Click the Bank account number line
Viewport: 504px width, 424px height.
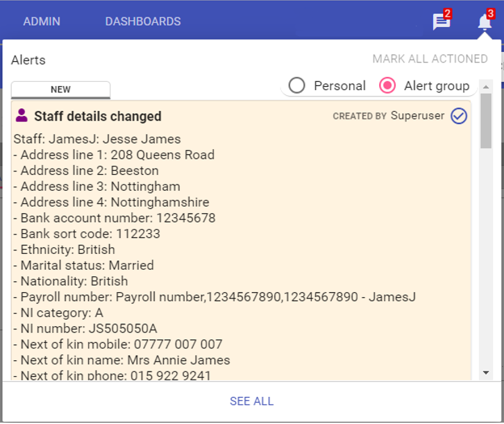click(115, 218)
